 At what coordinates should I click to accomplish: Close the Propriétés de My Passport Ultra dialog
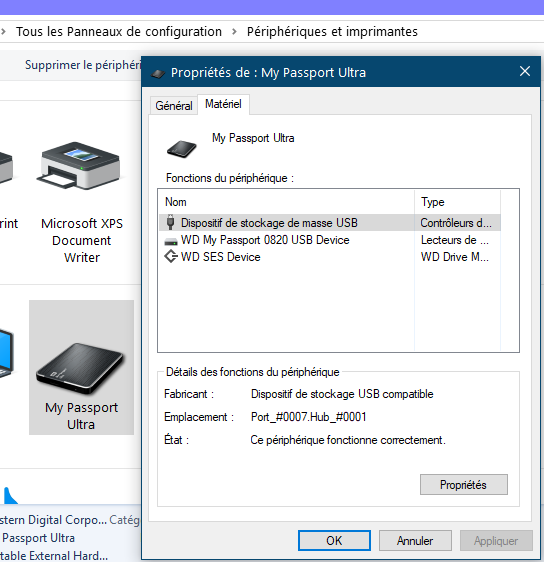pos(525,71)
